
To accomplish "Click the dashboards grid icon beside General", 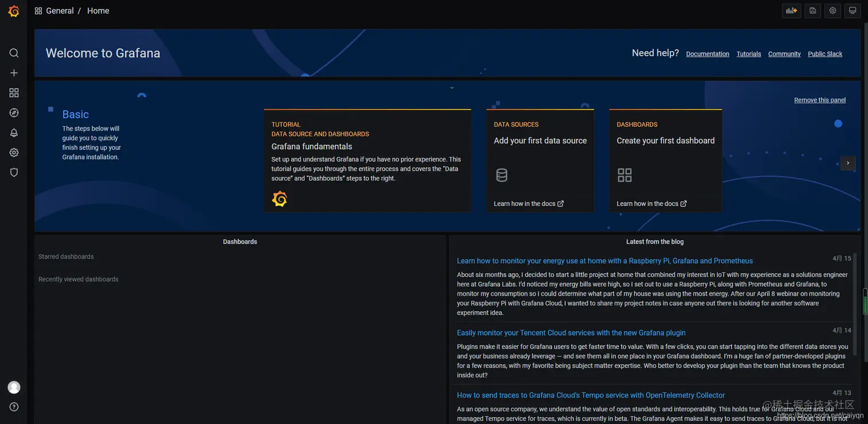I will point(38,11).
